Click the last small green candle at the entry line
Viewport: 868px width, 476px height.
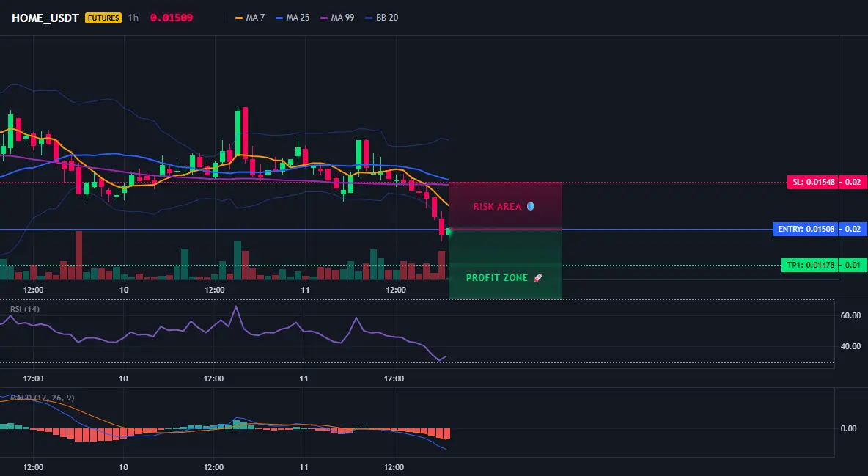pos(449,232)
